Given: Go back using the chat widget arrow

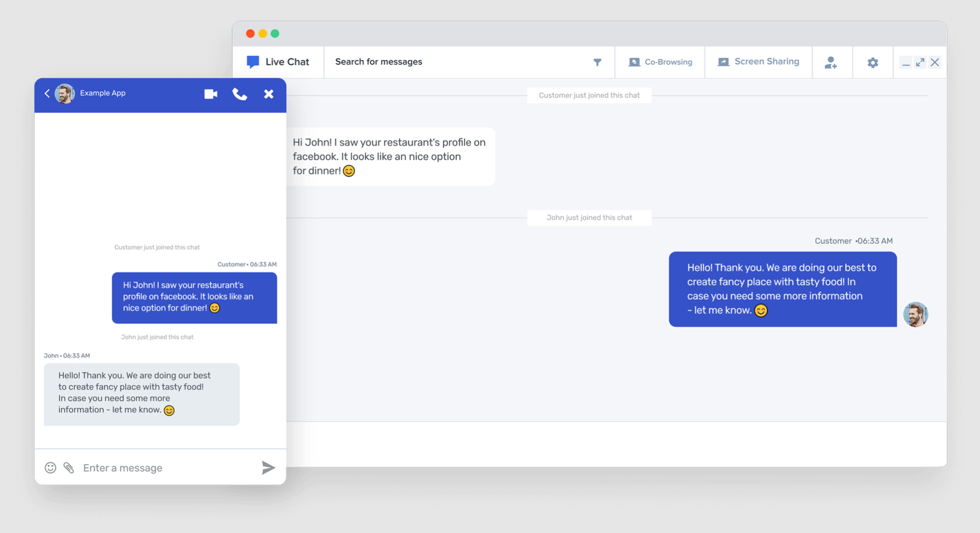Looking at the screenshot, I should pos(47,93).
